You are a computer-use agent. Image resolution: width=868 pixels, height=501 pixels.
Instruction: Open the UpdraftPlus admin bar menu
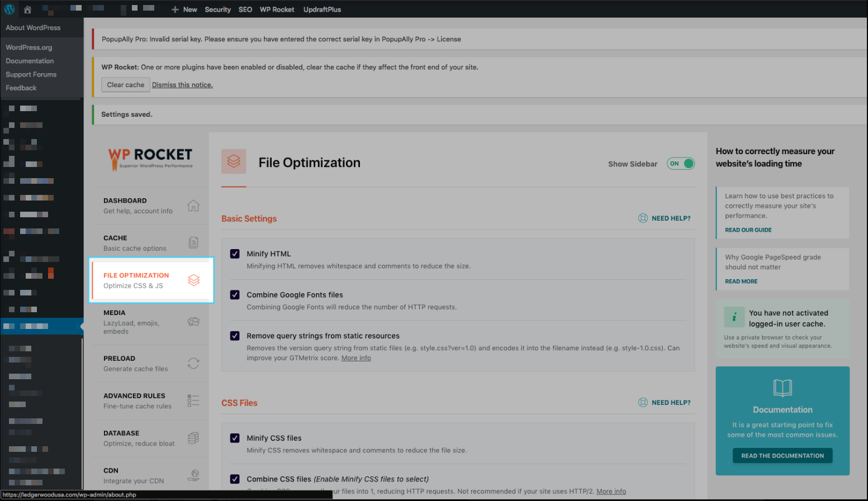coord(322,9)
